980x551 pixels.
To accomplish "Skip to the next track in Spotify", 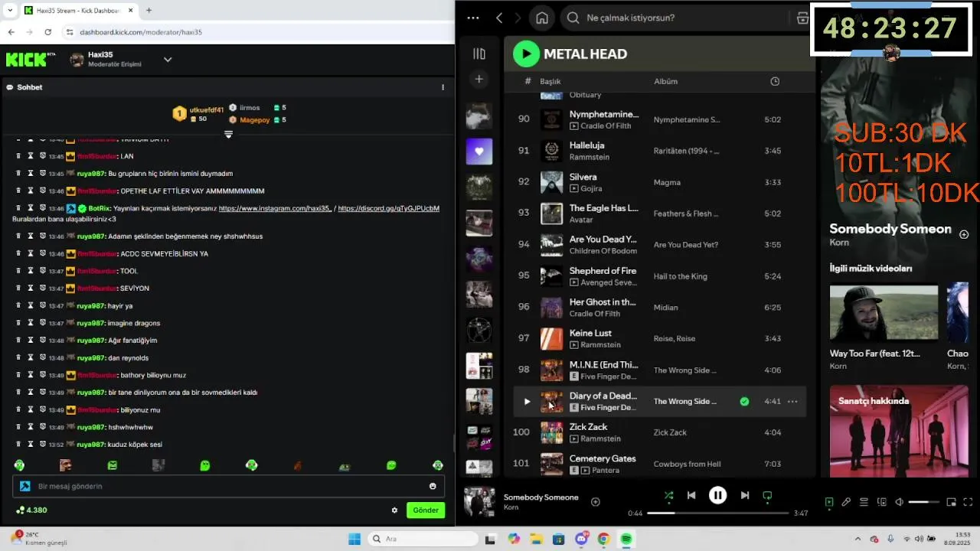I will 744,495.
